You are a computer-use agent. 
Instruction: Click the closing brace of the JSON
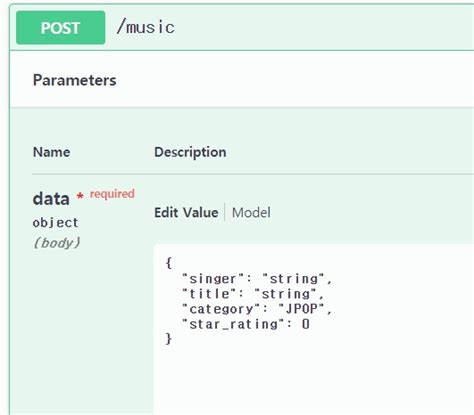[169, 339]
